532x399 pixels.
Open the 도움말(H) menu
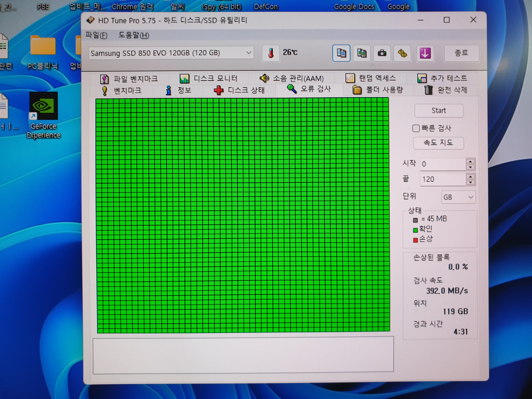(x=134, y=35)
